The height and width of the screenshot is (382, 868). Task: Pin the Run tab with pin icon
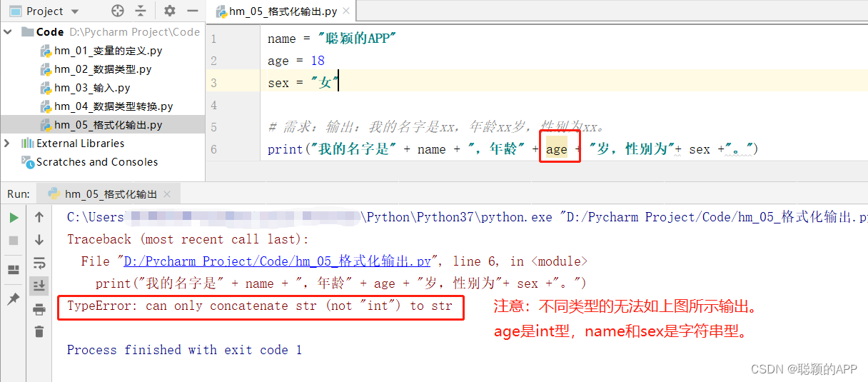coord(14,299)
